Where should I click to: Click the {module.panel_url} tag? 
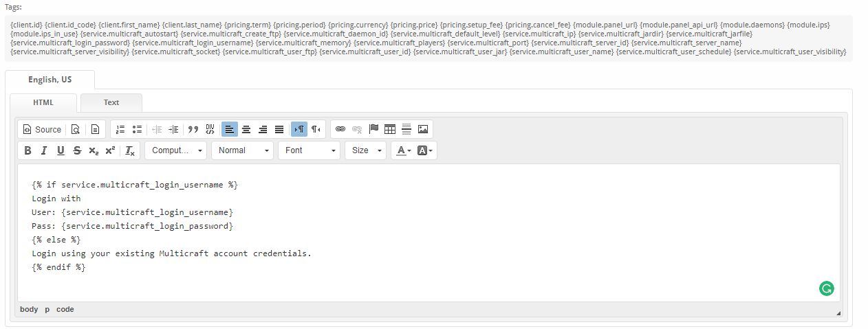click(606, 25)
